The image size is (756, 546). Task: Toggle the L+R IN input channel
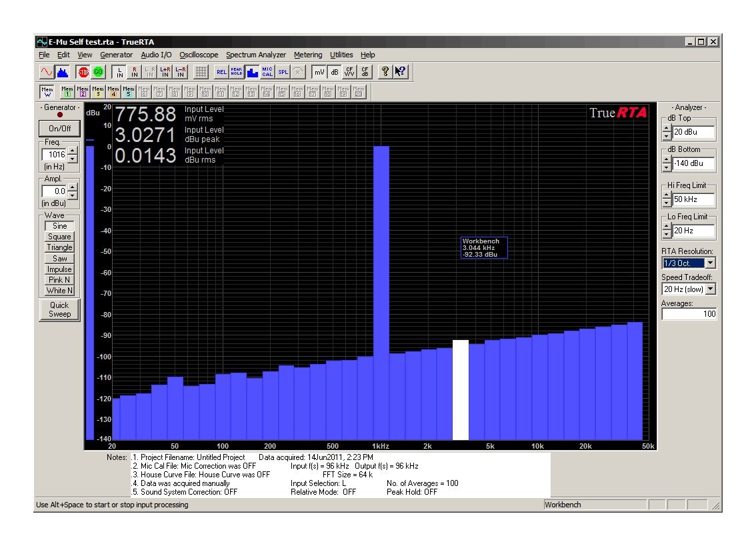[164, 71]
